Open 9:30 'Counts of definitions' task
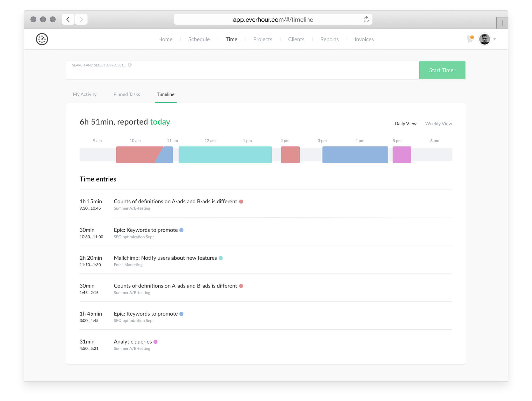Image resolution: width=532 pixels, height=401 pixels. pyautogui.click(x=175, y=202)
